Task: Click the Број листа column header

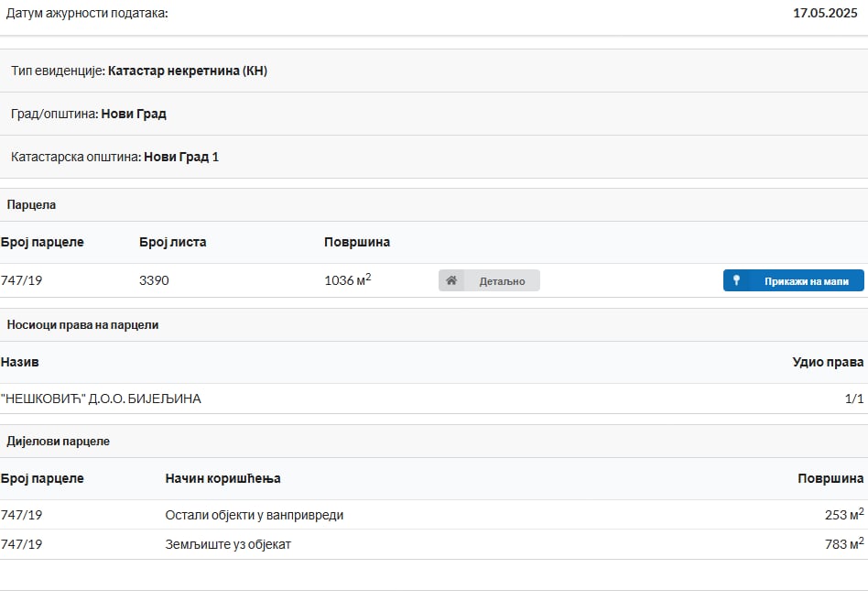Action: point(172,242)
